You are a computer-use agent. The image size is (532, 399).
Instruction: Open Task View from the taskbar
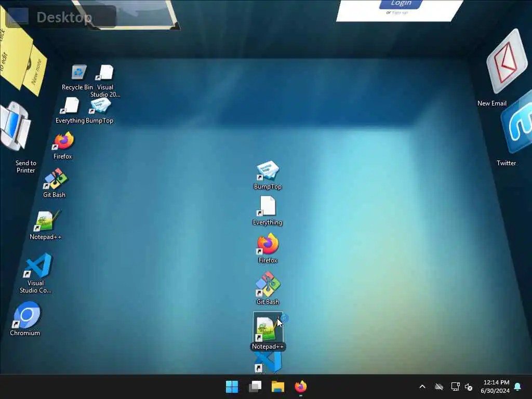click(x=255, y=387)
